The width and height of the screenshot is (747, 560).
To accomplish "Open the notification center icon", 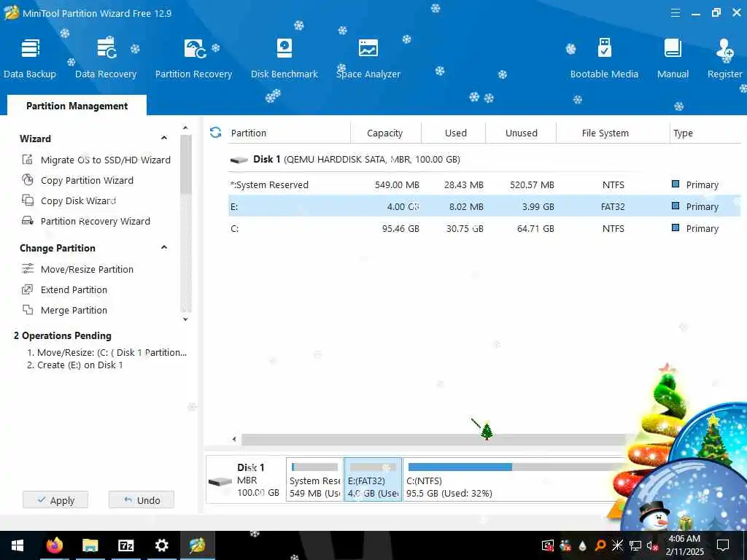I will [x=723, y=545].
